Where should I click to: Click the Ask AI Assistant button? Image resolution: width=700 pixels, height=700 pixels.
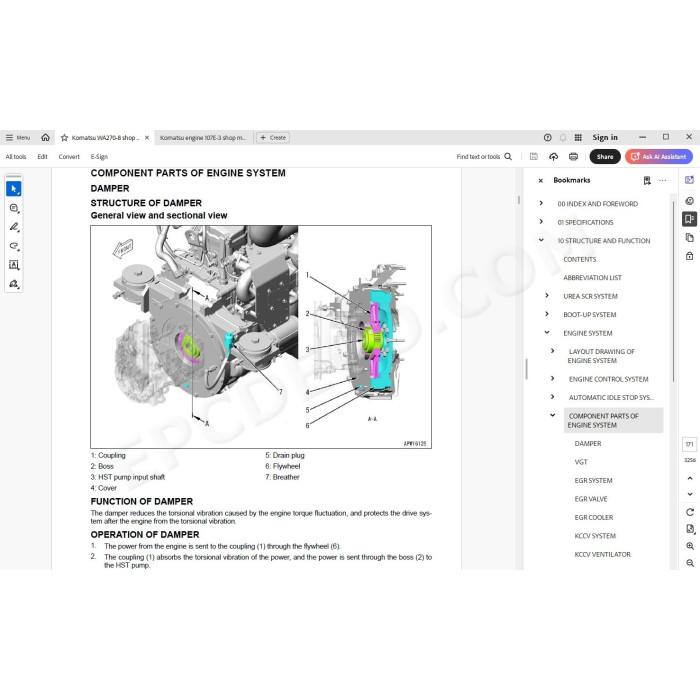[x=659, y=157]
